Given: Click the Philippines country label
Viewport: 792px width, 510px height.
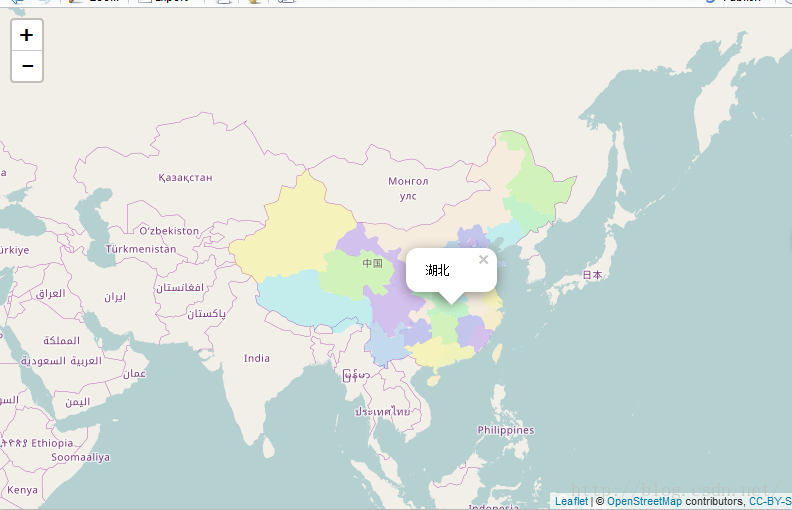Looking at the screenshot, I should (x=506, y=430).
